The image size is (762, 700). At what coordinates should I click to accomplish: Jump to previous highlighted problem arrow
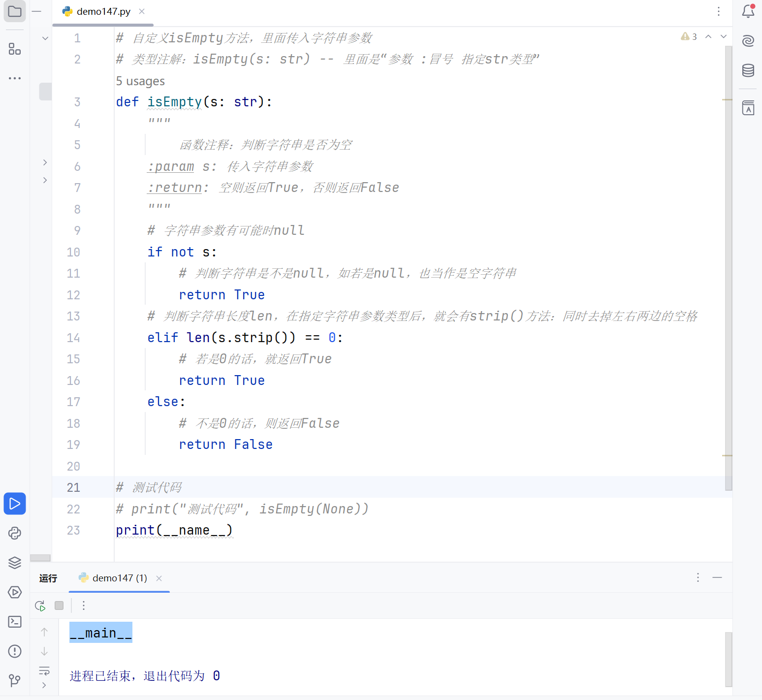(x=708, y=36)
